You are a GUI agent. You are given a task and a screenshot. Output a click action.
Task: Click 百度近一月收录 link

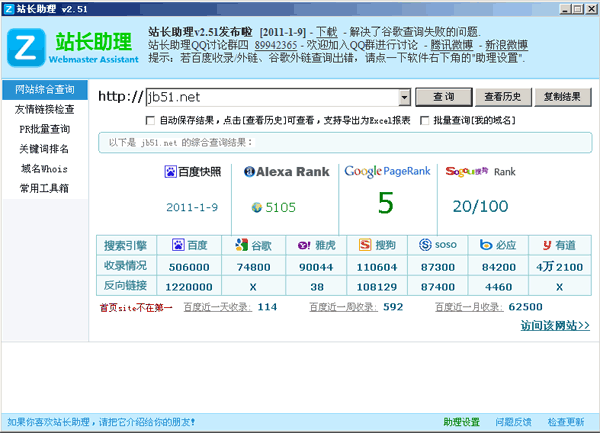(470, 307)
